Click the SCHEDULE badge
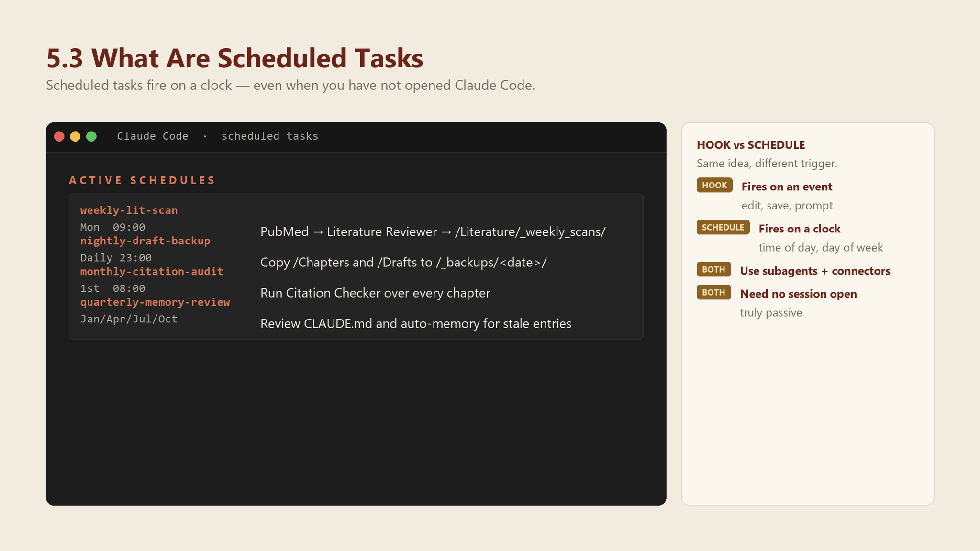 coord(723,227)
